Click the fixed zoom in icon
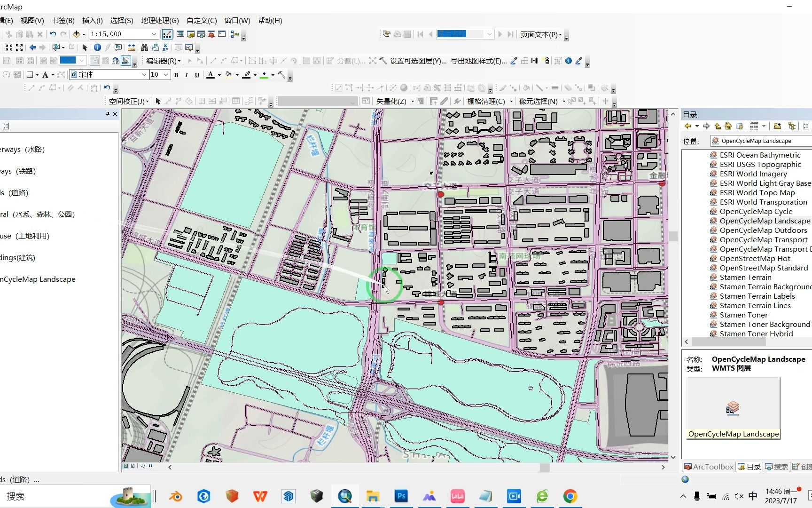 9,48
